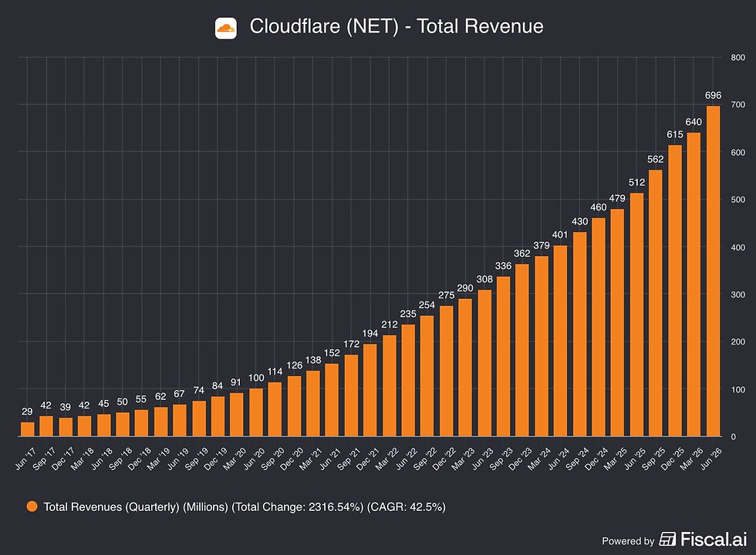Click the Fiscal.ai logo icon
This screenshot has width=756, height=555.
(668, 539)
